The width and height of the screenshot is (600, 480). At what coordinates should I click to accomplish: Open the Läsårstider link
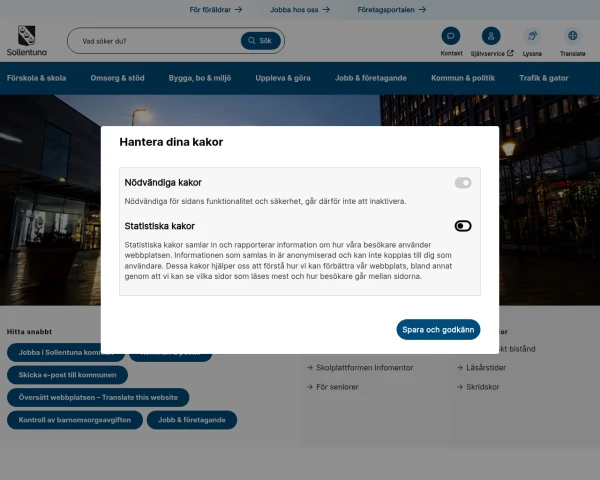coord(487,367)
